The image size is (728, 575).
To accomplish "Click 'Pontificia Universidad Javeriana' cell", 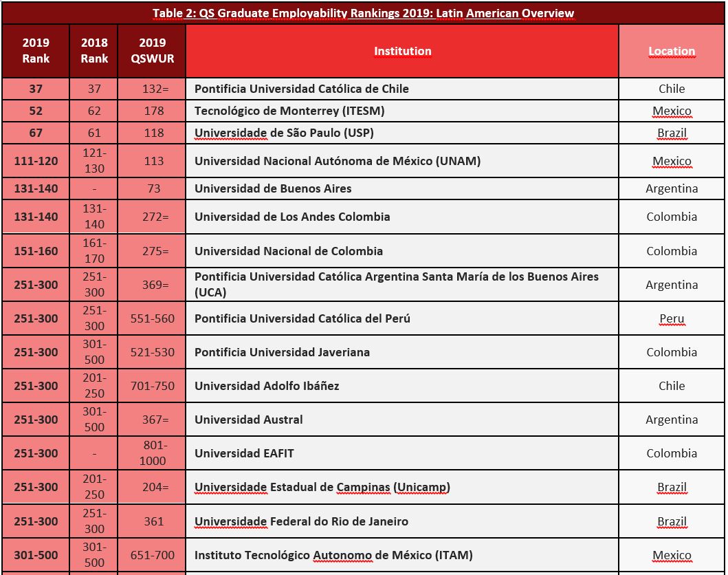I will click(402, 352).
